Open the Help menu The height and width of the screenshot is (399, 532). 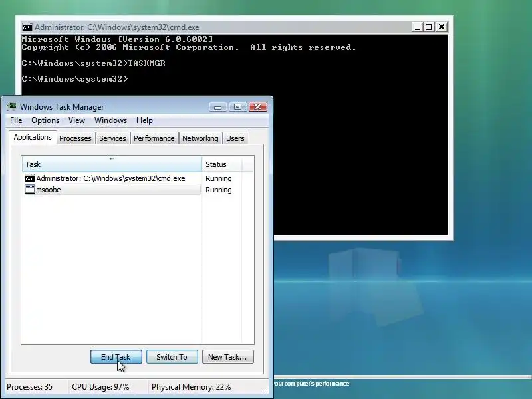pos(144,120)
